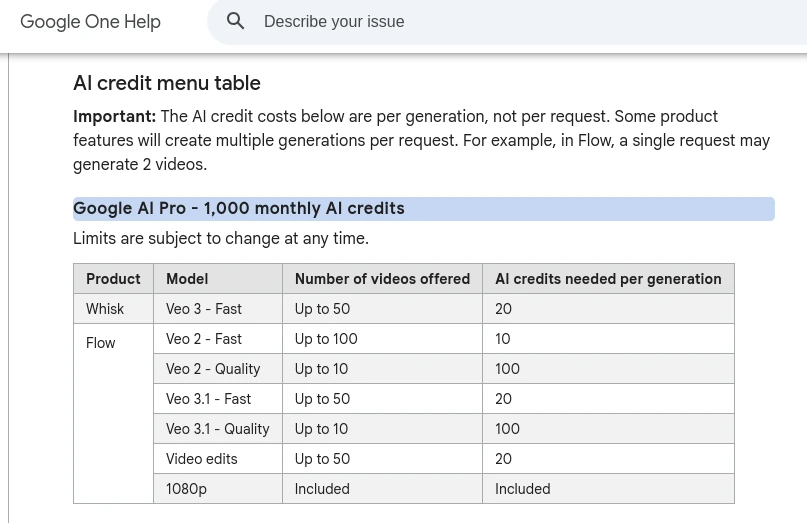Click the 'Veo 2 - Fast' model cell
This screenshot has width=807, height=523.
(218, 339)
